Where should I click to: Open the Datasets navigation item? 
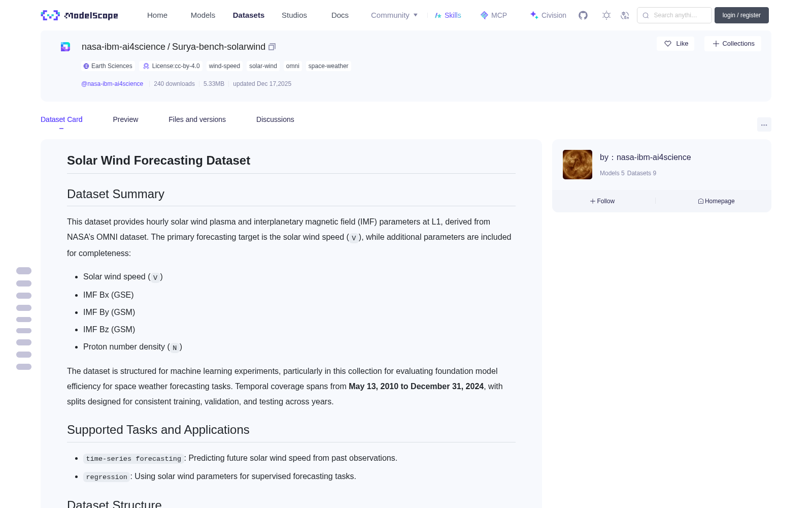[249, 15]
